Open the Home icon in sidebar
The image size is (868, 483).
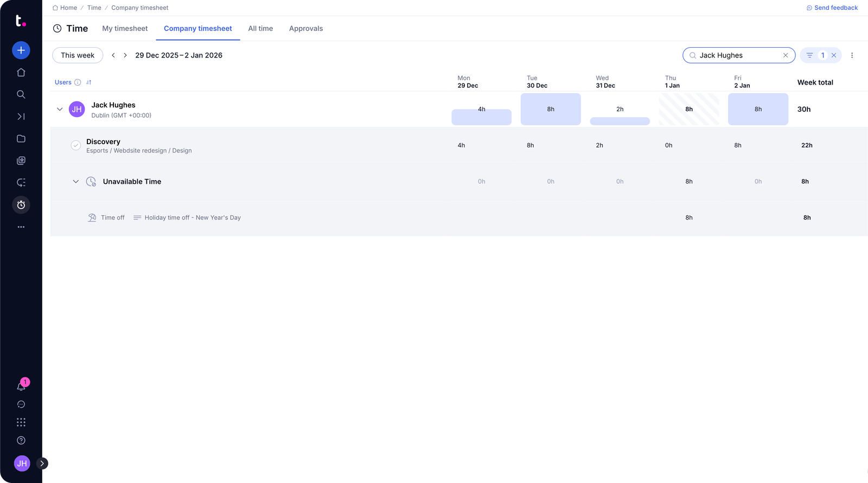[x=21, y=73]
